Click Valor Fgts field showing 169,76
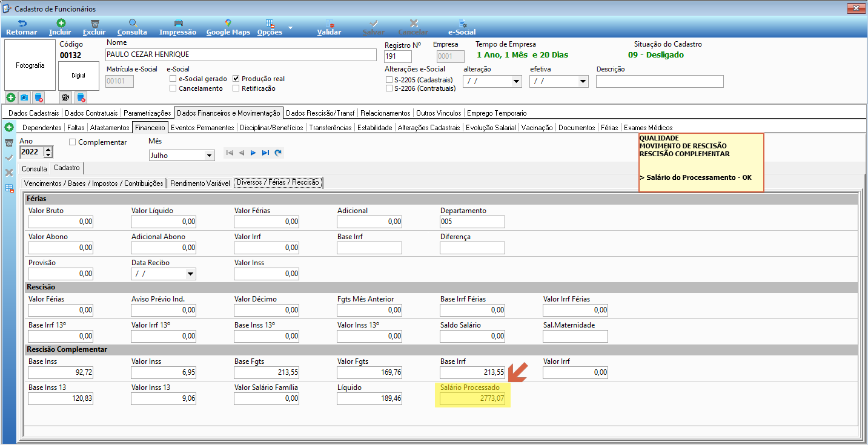This screenshot has width=868, height=445. tap(369, 373)
